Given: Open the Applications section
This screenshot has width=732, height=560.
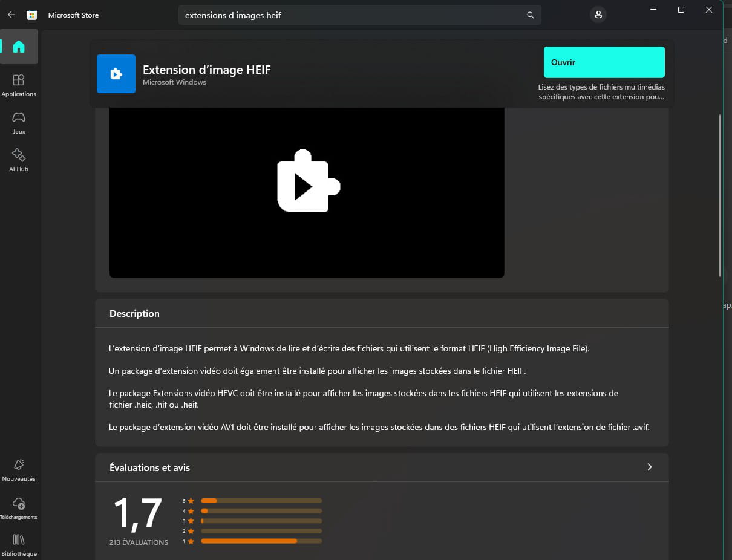Looking at the screenshot, I should click(x=19, y=85).
